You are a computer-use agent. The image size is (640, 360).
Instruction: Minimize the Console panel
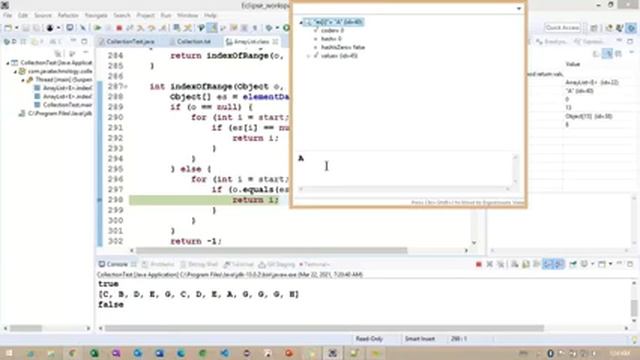[x=619, y=264]
